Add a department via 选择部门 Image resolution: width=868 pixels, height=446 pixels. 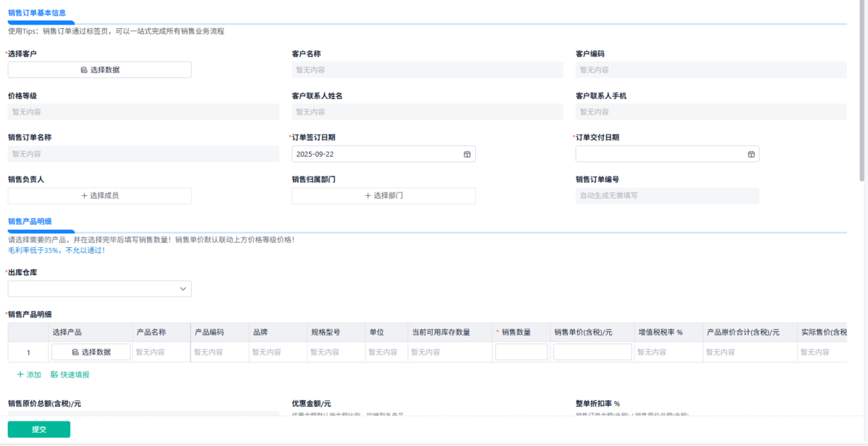click(x=383, y=196)
